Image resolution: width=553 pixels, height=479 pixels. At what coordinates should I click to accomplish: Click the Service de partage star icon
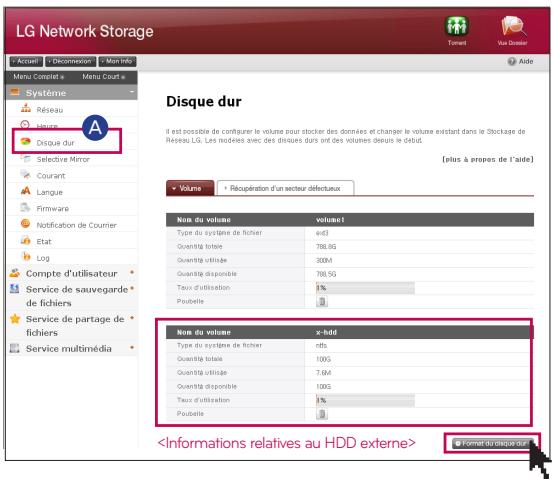(15, 319)
